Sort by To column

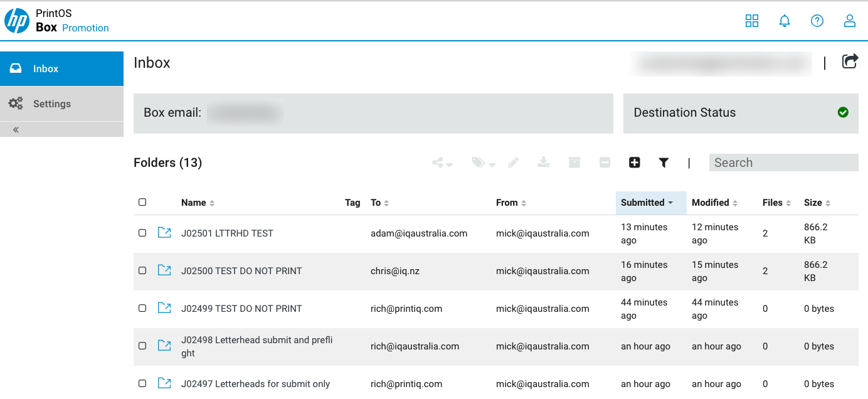[x=380, y=203]
